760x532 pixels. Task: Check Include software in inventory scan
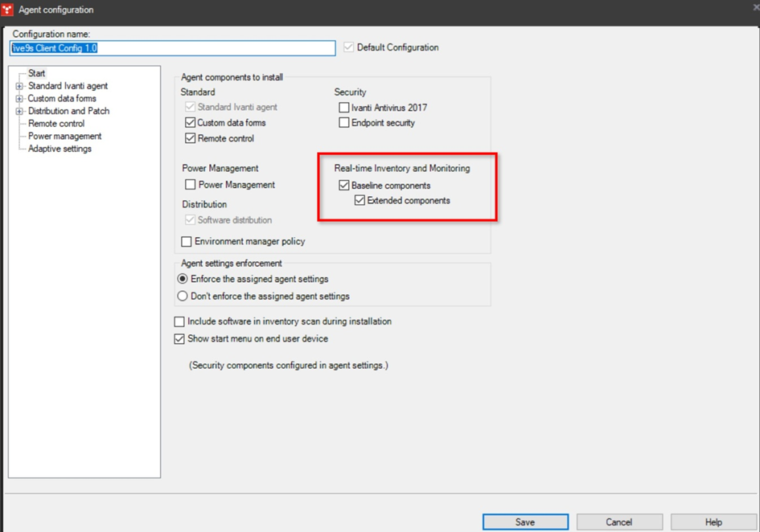(179, 321)
